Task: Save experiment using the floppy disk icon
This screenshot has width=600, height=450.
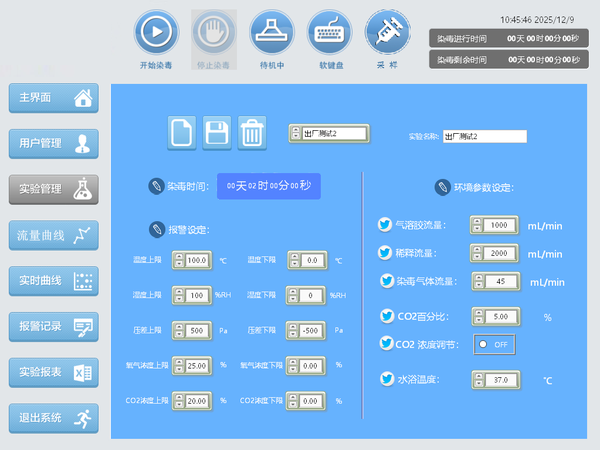Action: click(x=217, y=132)
